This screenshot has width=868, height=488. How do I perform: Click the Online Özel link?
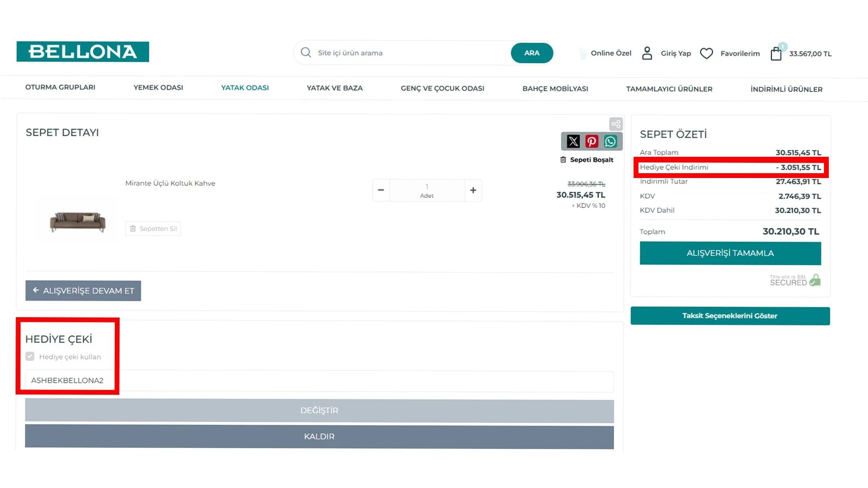tap(611, 53)
